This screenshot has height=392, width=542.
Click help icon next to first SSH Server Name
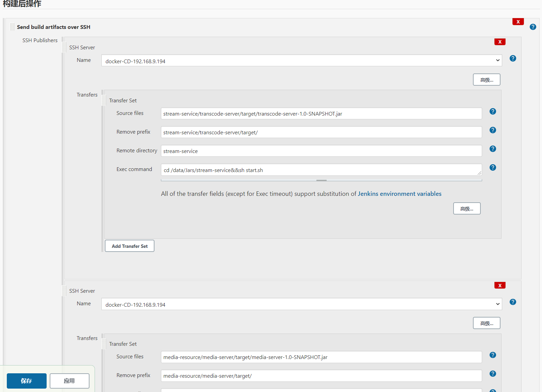[x=513, y=58]
